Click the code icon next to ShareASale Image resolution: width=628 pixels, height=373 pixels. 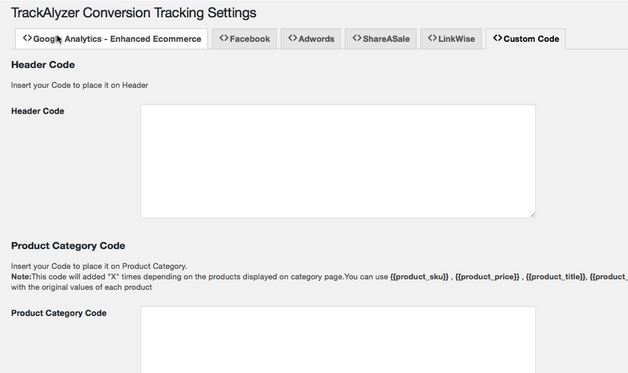pyautogui.click(x=357, y=38)
